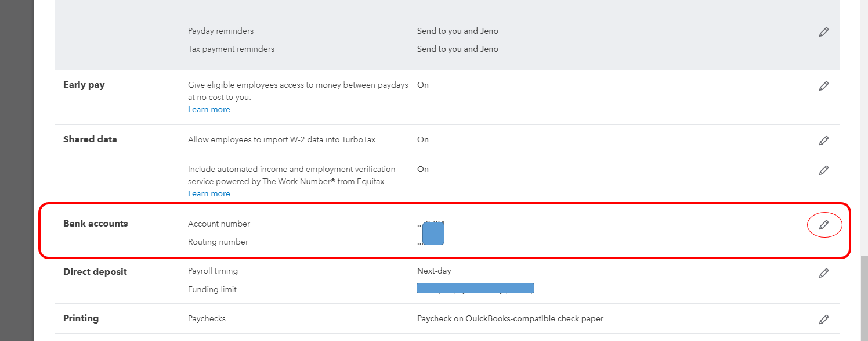Select the Bank accounts section label

click(x=95, y=223)
